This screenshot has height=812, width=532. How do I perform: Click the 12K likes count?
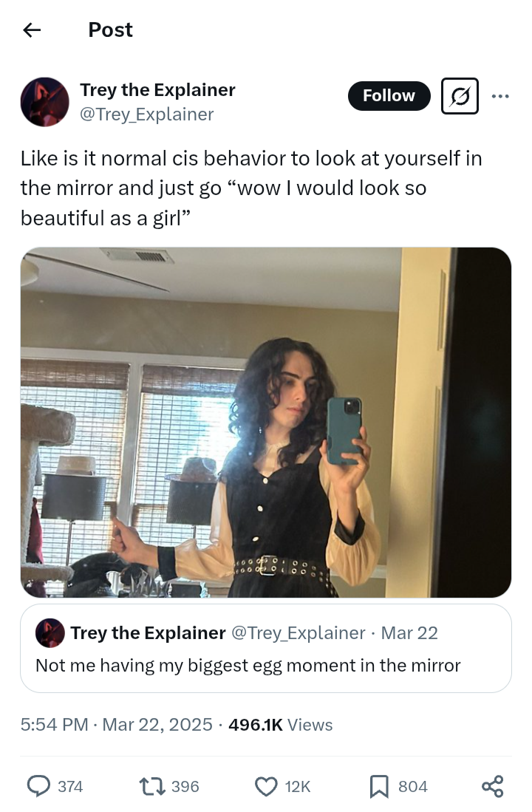coord(298,786)
